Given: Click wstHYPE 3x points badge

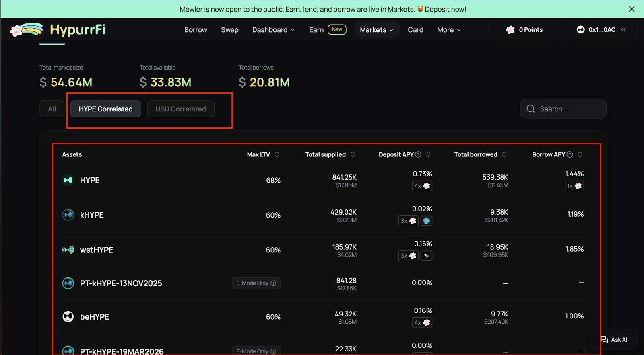Looking at the screenshot, I should point(409,256).
